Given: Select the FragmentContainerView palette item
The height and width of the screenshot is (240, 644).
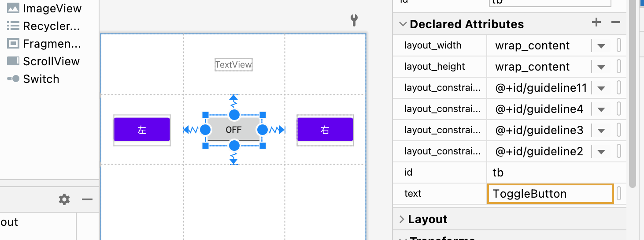Looking at the screenshot, I should click(x=44, y=44).
